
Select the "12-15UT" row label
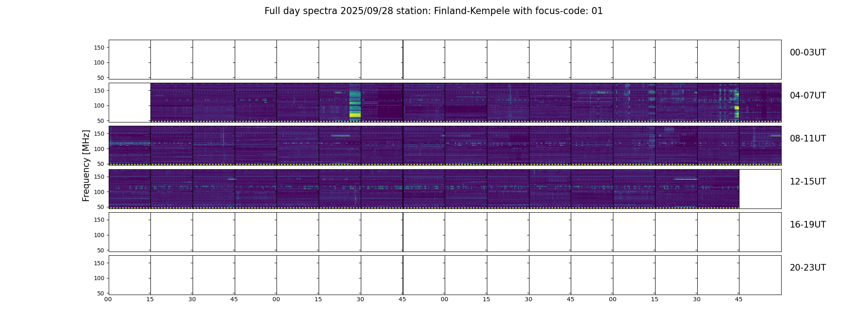808,182
